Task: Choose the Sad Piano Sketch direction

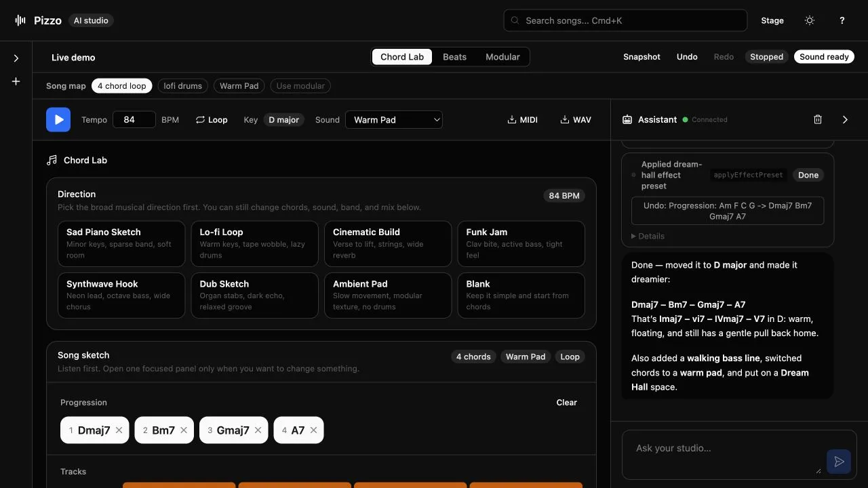Action: point(121,243)
